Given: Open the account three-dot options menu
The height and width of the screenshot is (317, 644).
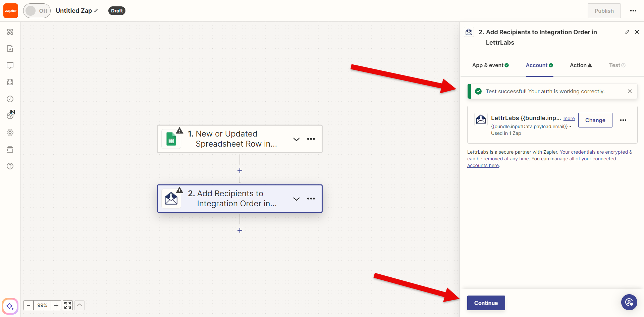Looking at the screenshot, I should 623,120.
